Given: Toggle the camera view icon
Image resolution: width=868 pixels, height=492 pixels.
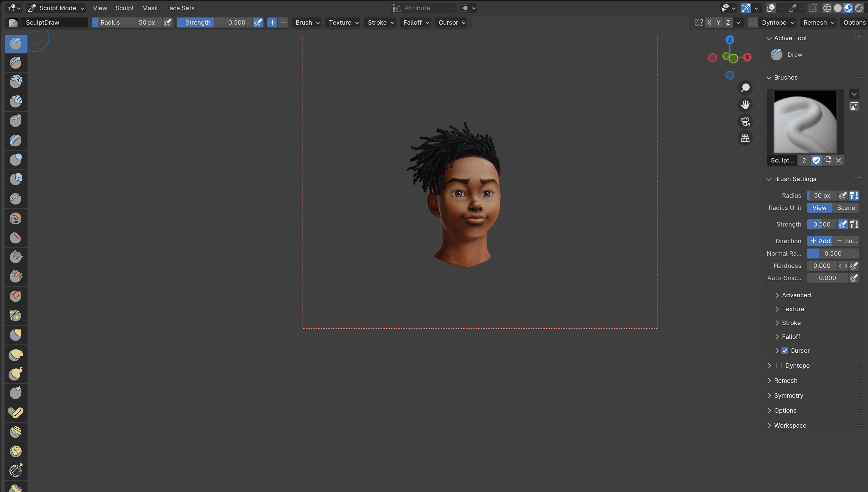Looking at the screenshot, I should pos(745,121).
